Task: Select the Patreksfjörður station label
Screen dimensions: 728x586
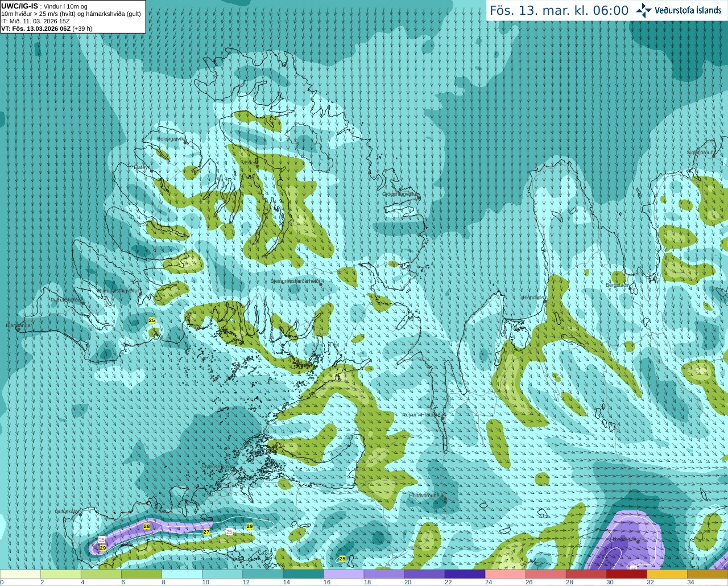Action: pyautogui.click(x=66, y=299)
